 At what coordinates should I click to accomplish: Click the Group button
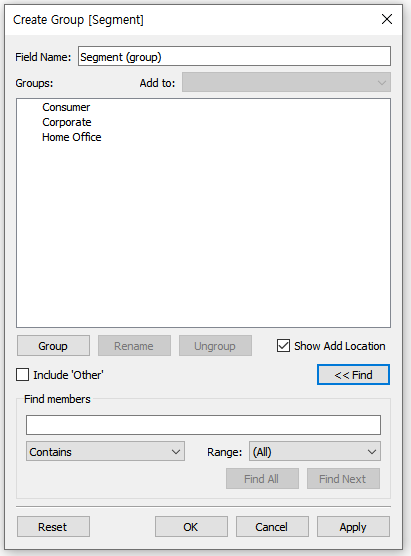point(53,346)
